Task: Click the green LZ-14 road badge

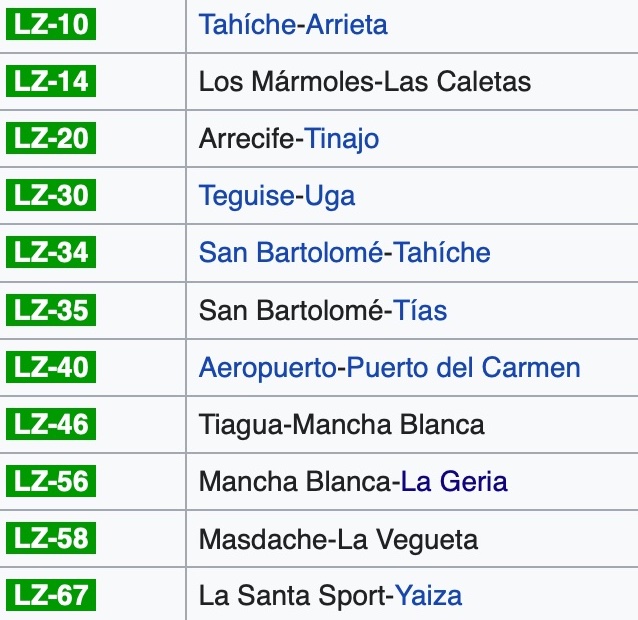Action: coord(51,80)
